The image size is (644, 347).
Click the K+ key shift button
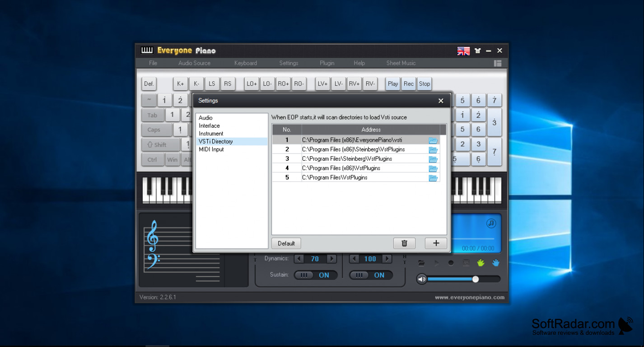point(181,83)
